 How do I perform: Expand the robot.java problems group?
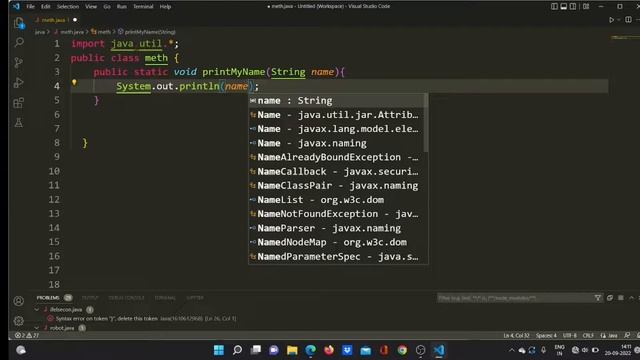click(37, 328)
